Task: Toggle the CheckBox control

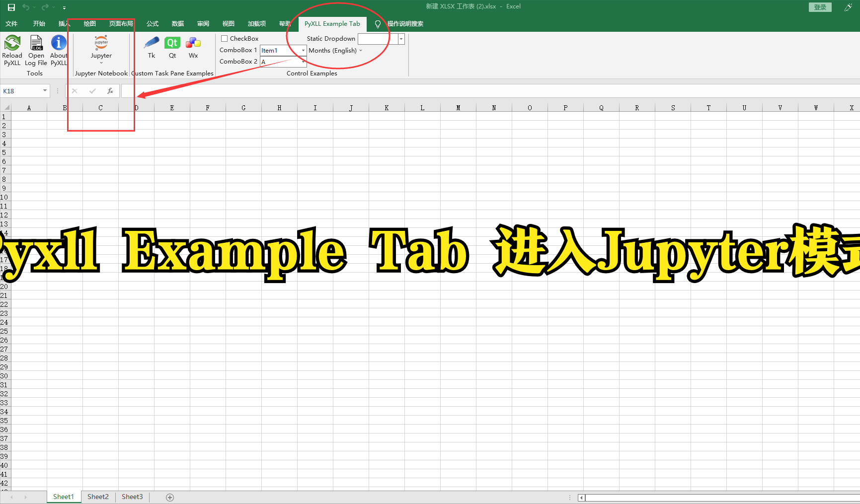Action: (x=225, y=38)
